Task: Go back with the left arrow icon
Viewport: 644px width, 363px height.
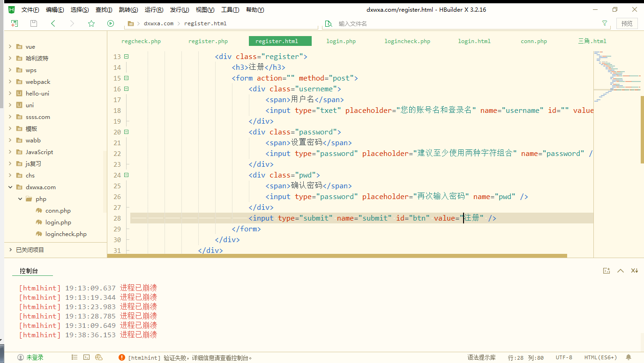Action: click(x=53, y=23)
